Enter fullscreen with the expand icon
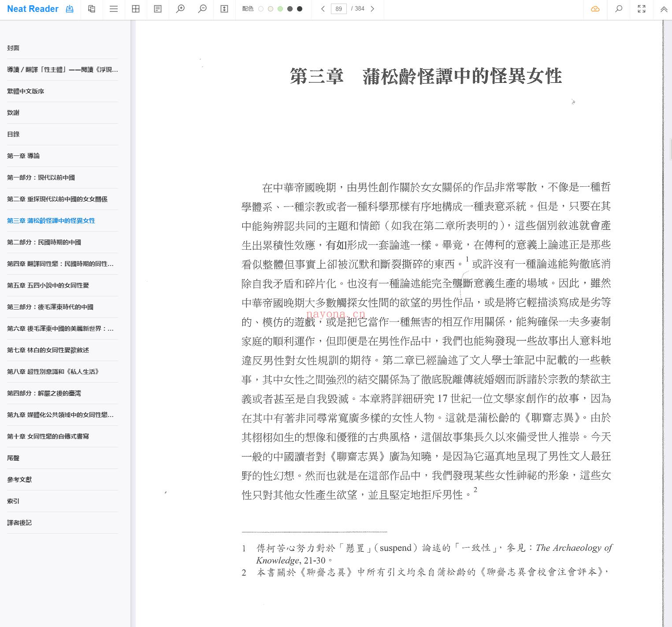This screenshot has height=627, width=672. pos(642,9)
